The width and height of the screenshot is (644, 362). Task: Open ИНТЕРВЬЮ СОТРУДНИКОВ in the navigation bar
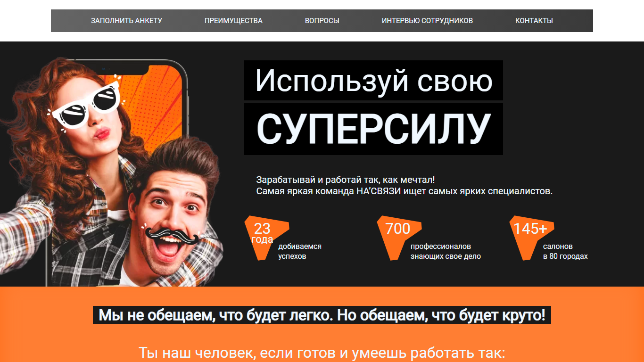pos(427,21)
